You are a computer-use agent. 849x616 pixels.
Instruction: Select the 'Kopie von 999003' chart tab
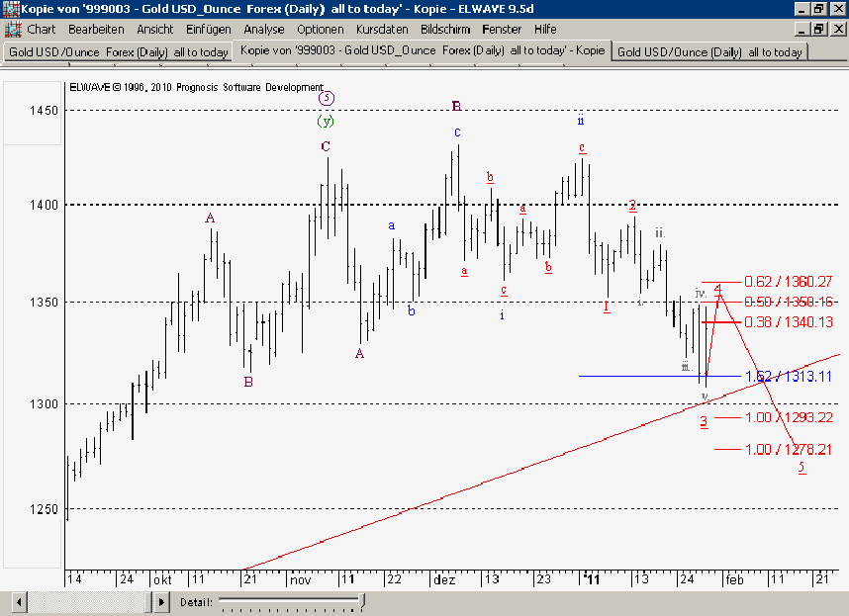tap(423, 50)
